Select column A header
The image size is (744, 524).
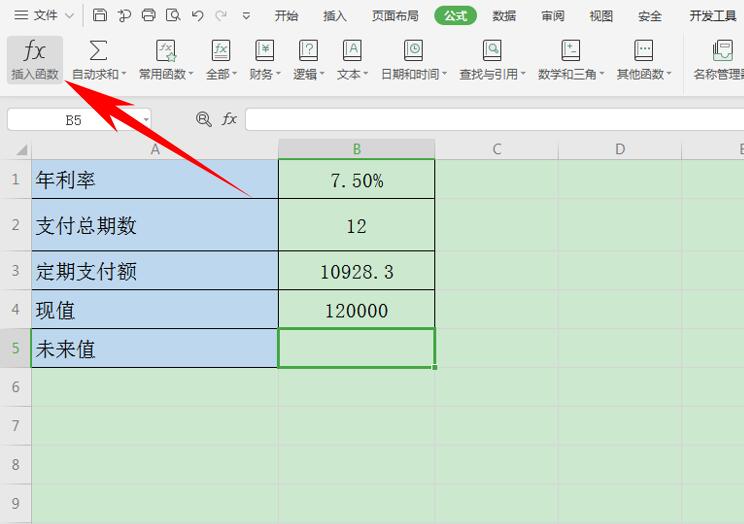point(155,149)
